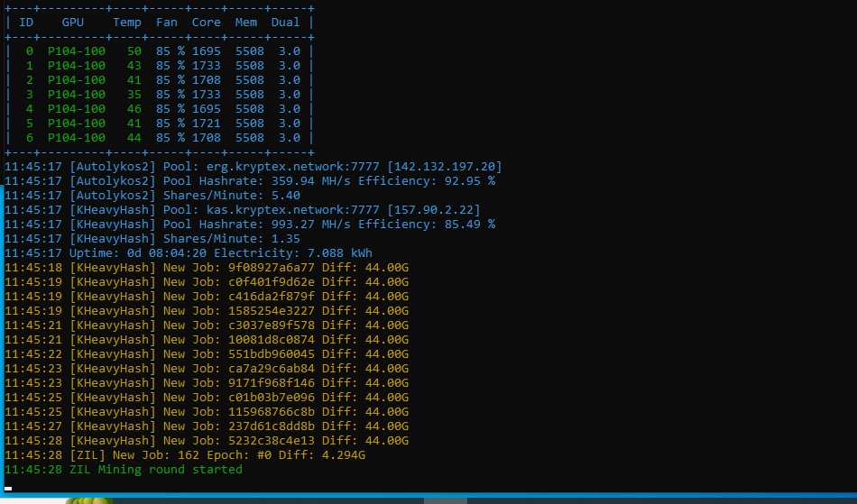Click memory clock 5508 in GPU row 3
The width and height of the screenshot is (857, 504).
pos(250,95)
